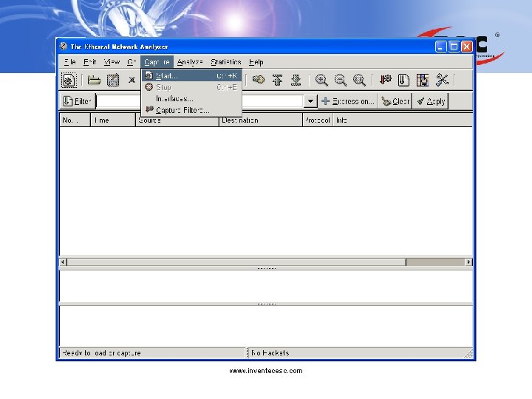The image size is (532, 399).
Task: Click the Filter button
Action: (x=78, y=101)
